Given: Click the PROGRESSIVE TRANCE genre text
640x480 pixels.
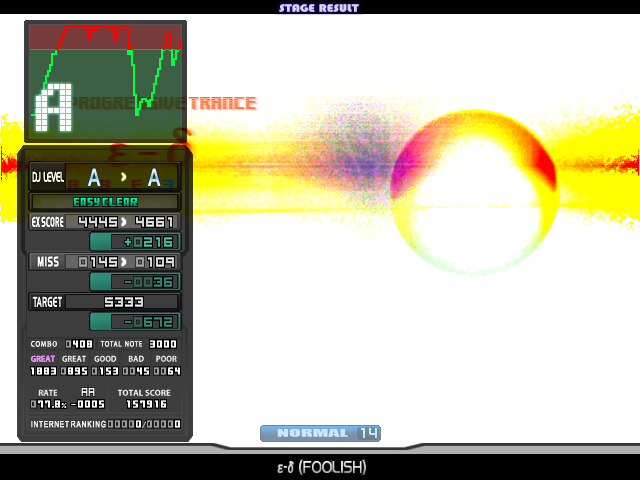Looking at the screenshot, I should (165, 103).
